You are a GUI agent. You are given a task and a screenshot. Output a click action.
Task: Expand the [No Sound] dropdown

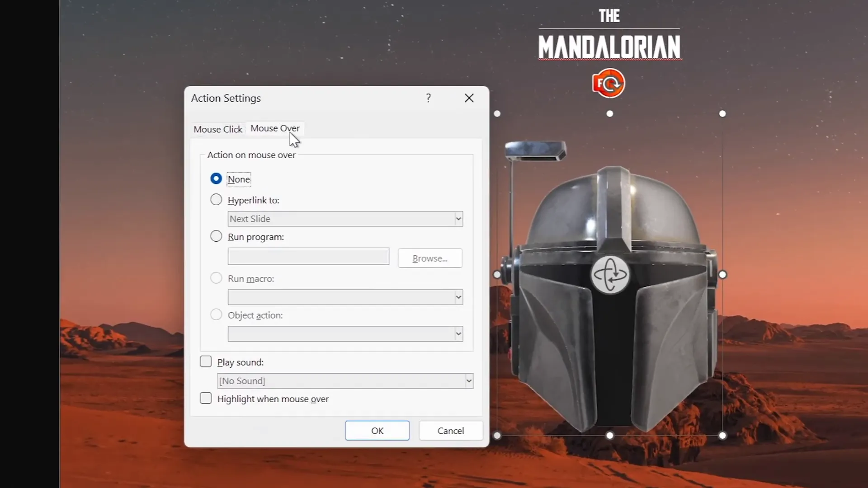click(x=345, y=381)
